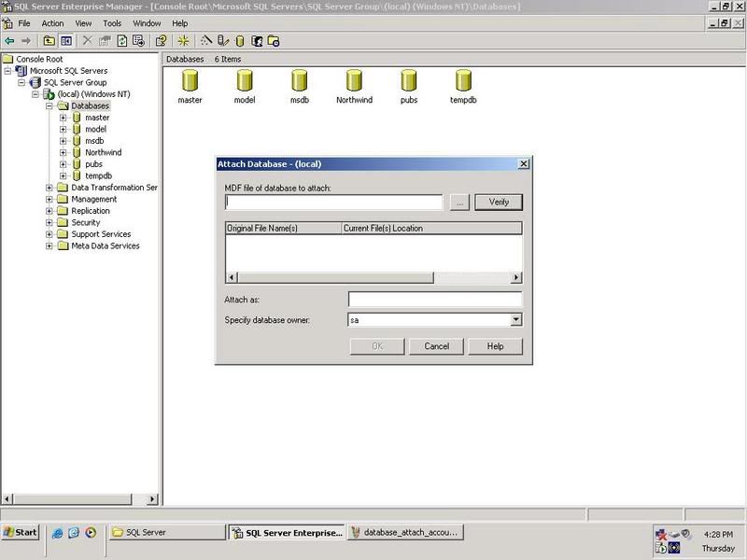Click the Back arrow toolbar icon

point(9,41)
